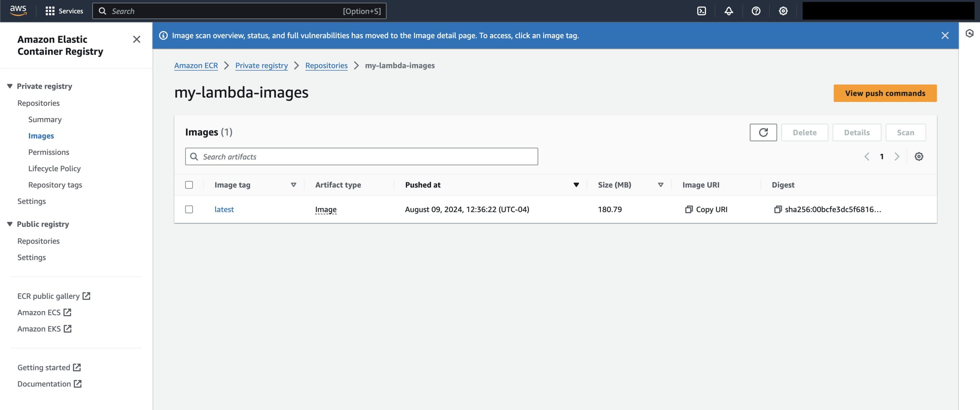Screen dimensions: 980x410
Task: Open the Lifecycle Policy sidebar item
Action: coord(54,168)
